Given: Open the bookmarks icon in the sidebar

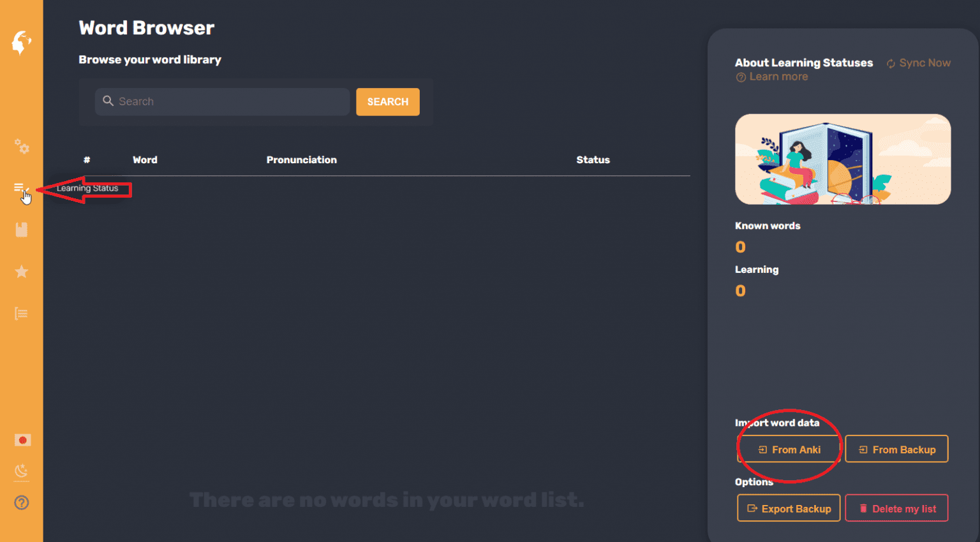Looking at the screenshot, I should (x=21, y=229).
